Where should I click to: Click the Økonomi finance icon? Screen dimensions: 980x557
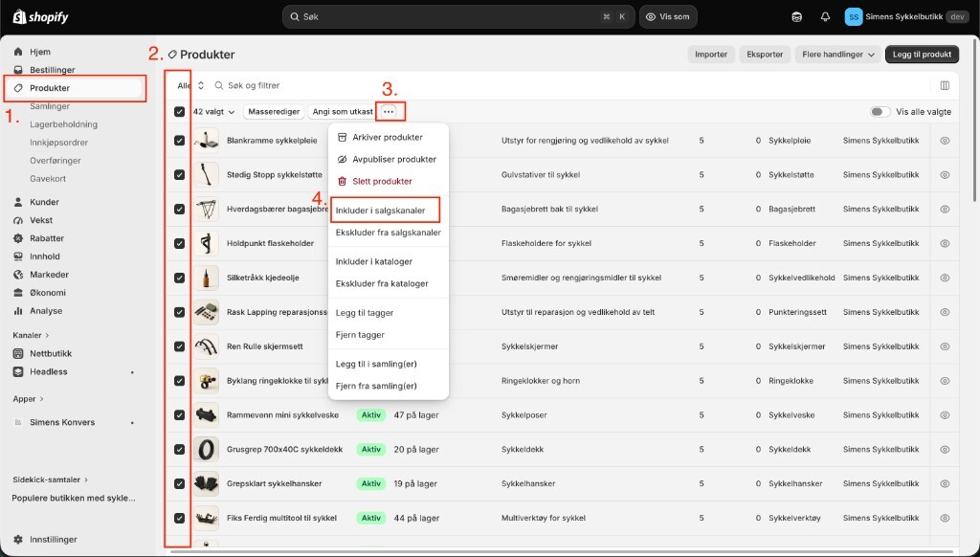click(x=18, y=293)
